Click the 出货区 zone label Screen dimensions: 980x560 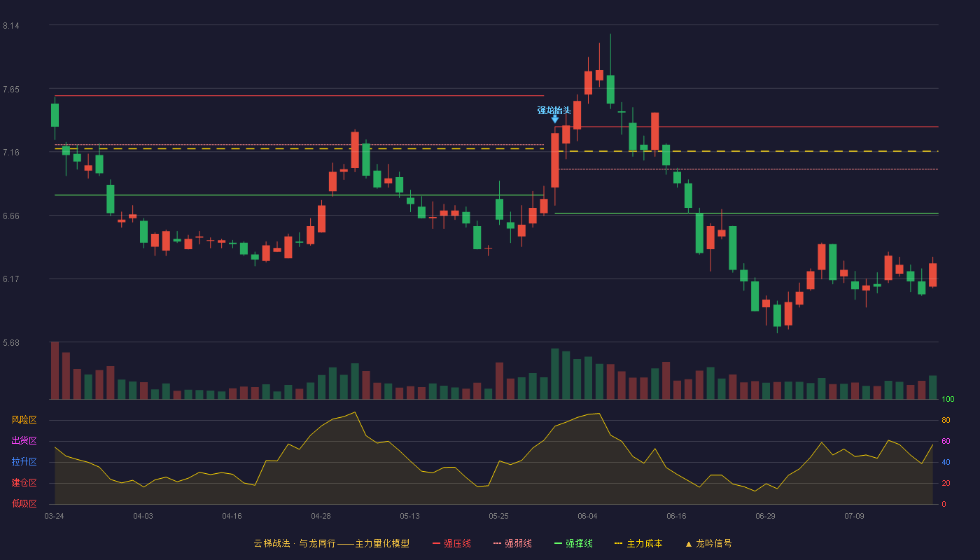24,441
